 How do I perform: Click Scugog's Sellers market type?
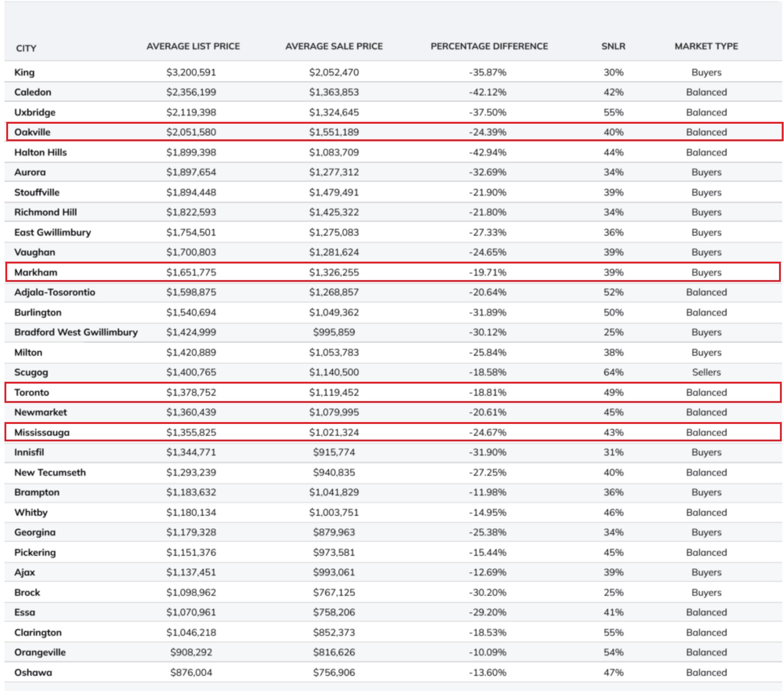[x=706, y=372]
